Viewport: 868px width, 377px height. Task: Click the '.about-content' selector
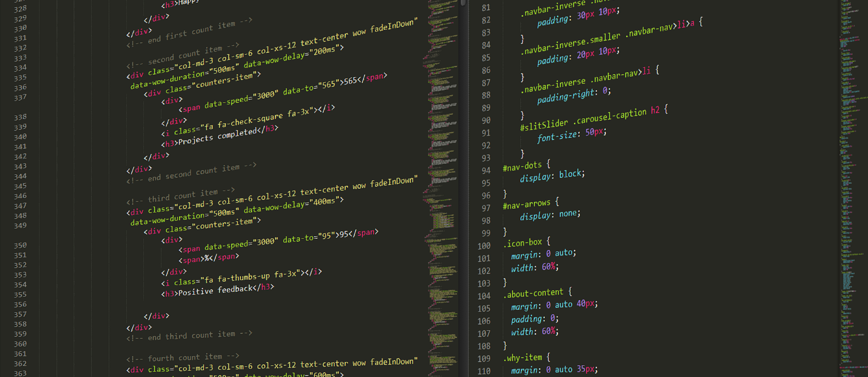pyautogui.click(x=533, y=293)
